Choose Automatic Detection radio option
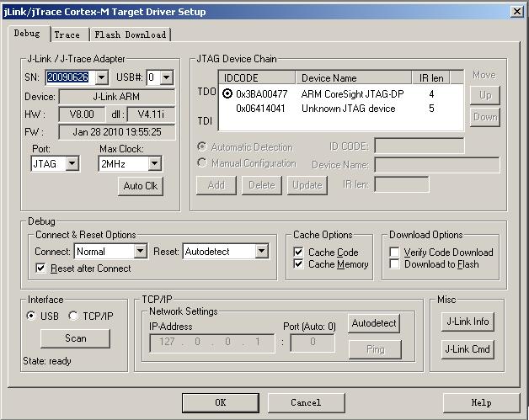The width and height of the screenshot is (529, 420). pos(202,147)
